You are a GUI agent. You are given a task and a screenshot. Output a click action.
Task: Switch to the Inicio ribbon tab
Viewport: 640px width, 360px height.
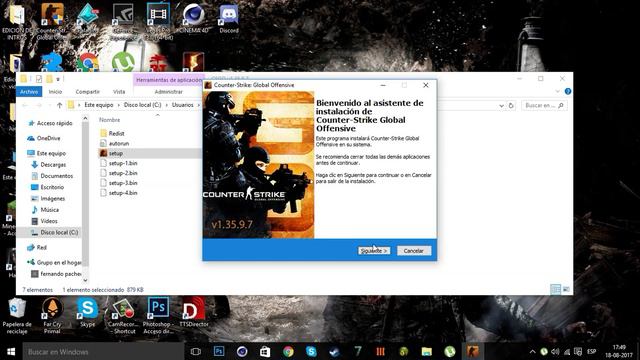(55, 92)
